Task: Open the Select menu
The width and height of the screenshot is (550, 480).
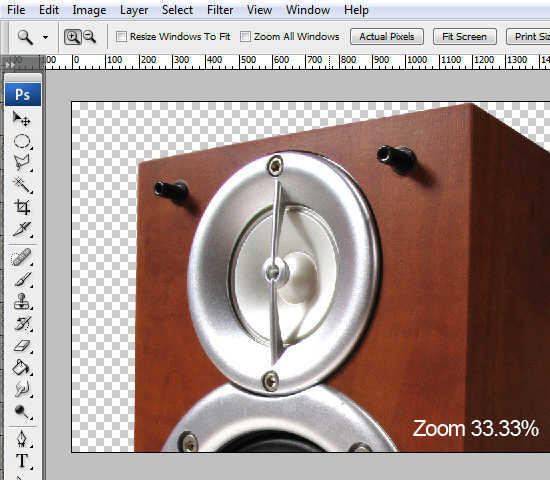Action: click(x=177, y=10)
